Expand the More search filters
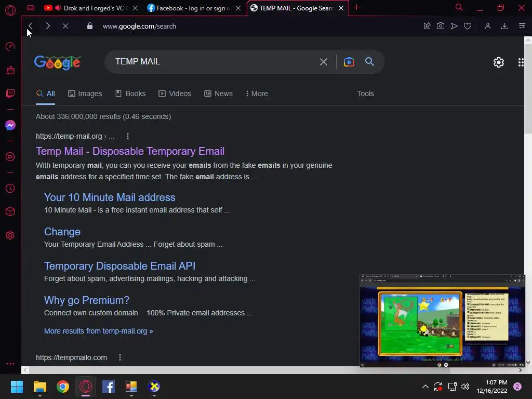532x399 pixels. 257,94
